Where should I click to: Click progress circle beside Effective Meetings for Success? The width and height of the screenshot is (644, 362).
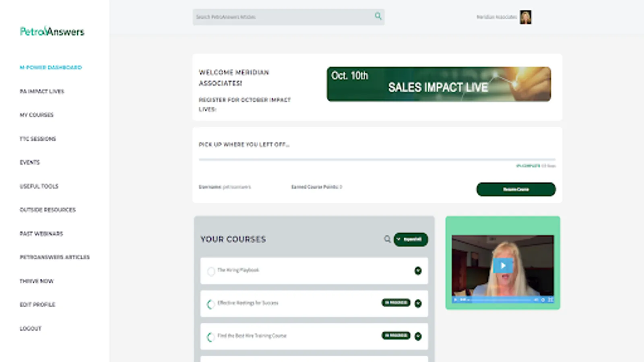pos(211,304)
